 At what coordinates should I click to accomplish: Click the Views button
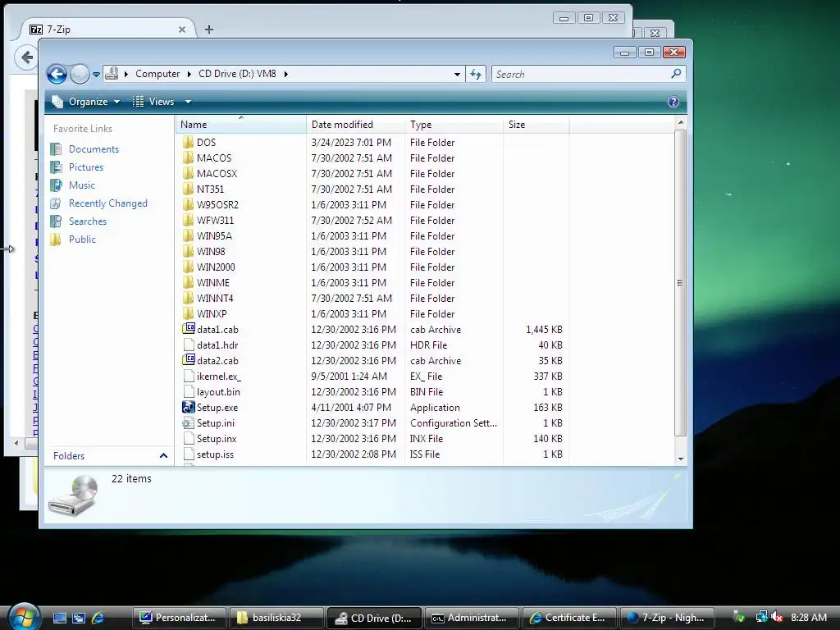[153, 102]
